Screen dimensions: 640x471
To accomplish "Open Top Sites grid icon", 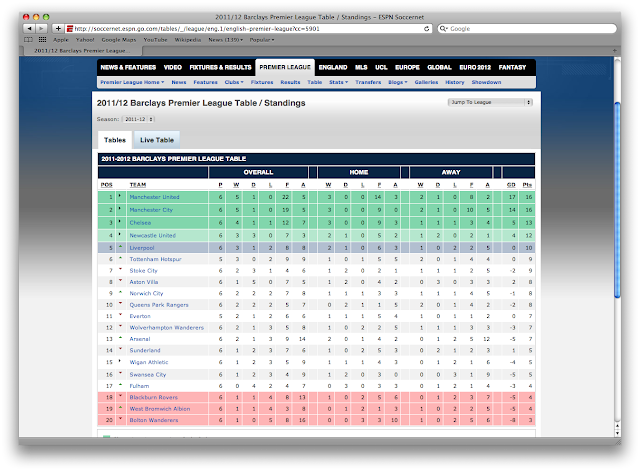I will click(42, 40).
